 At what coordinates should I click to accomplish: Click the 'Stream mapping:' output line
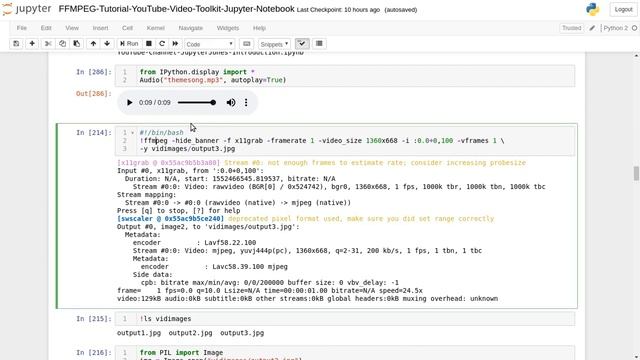147,195
